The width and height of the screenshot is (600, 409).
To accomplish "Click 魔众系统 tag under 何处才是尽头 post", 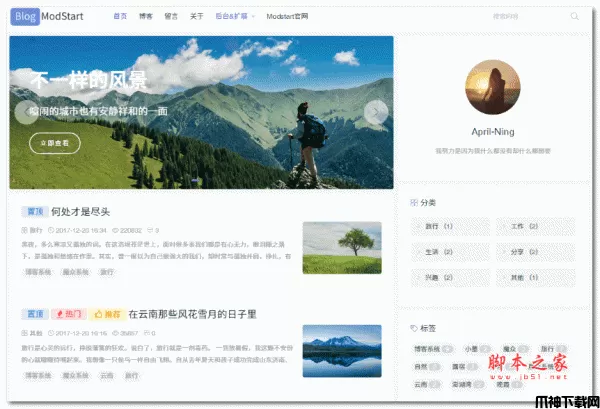I will 75,272.
